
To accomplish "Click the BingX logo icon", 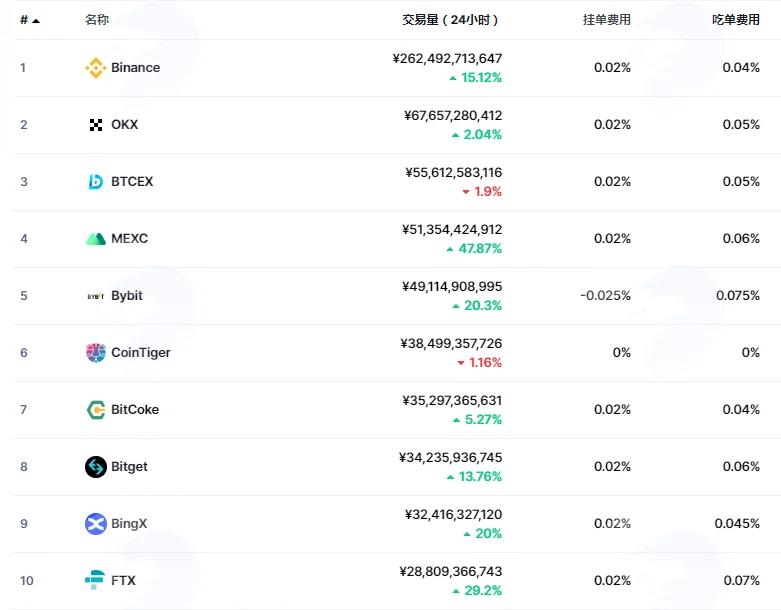I will pyautogui.click(x=96, y=524).
